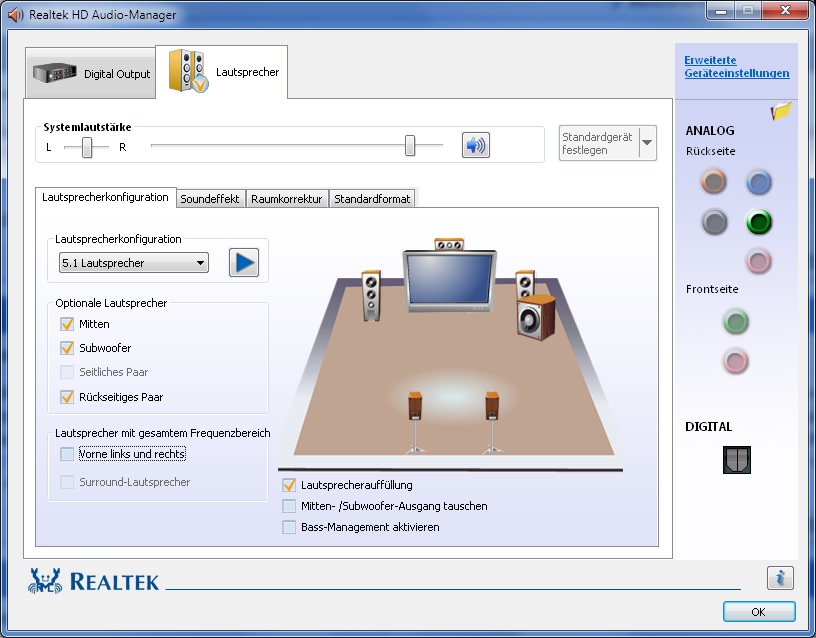
Task: Switch to the Raumkorrektur tab
Action: point(287,199)
